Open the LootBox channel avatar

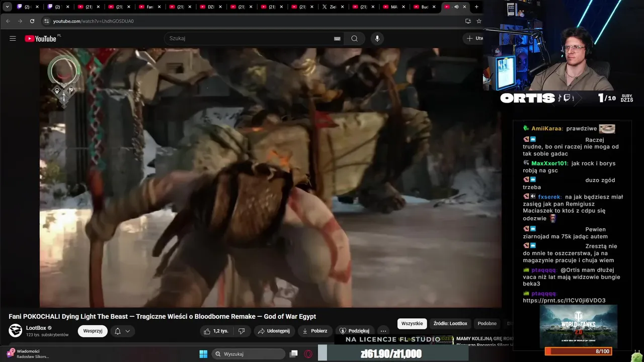coord(16,330)
